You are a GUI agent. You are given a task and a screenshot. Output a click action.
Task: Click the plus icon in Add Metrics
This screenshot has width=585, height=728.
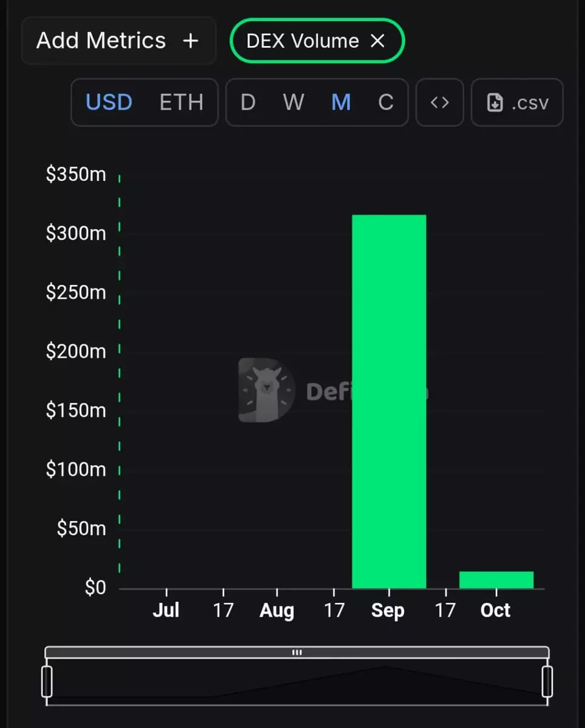point(191,41)
